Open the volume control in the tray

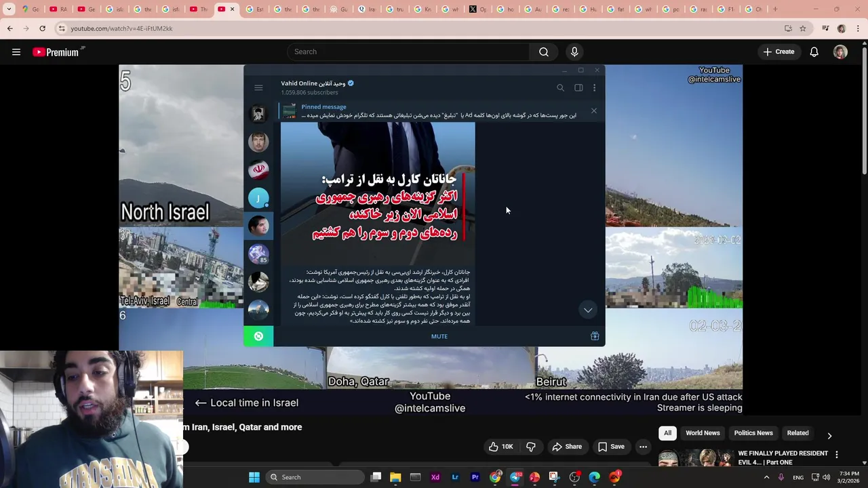[826, 477]
